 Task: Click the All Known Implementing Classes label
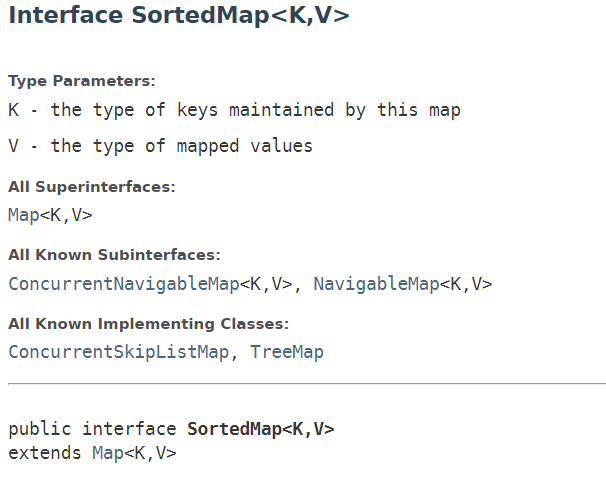coord(148,324)
